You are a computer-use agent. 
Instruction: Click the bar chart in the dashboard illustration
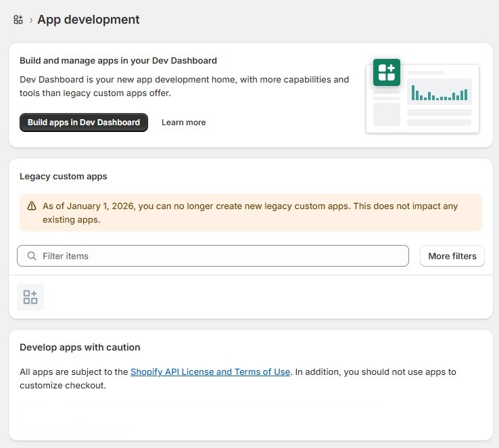(x=439, y=92)
